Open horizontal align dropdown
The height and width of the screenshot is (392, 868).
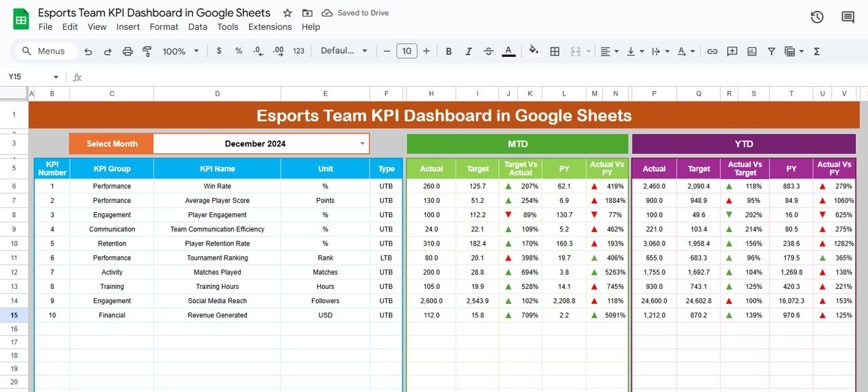tap(610, 51)
